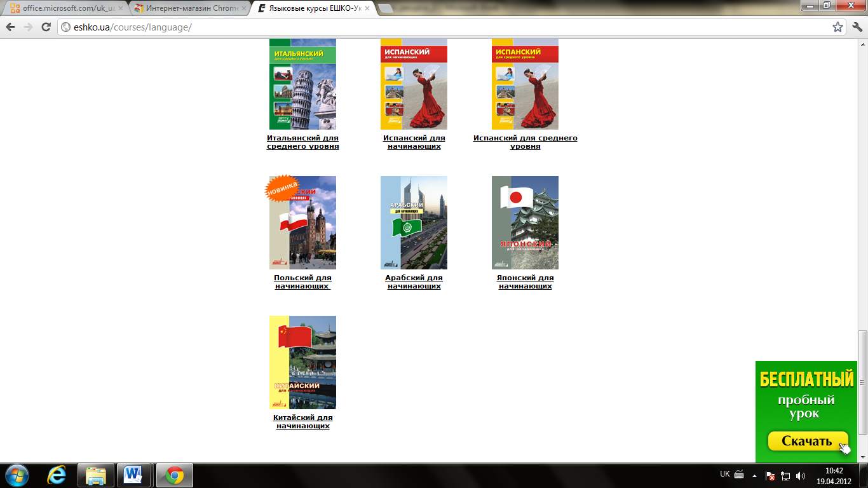Open the Польский для начинающих link
Viewport: 868px width, 488px height.
(x=302, y=282)
